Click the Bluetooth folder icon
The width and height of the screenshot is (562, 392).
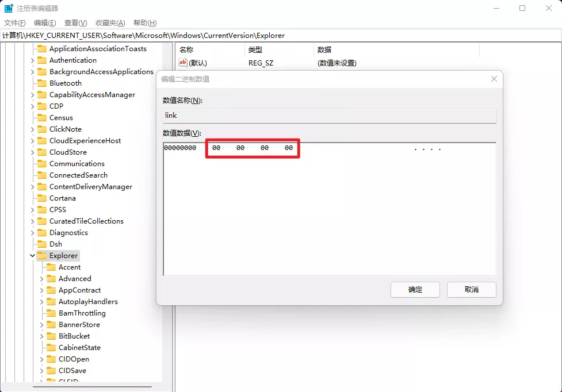pyautogui.click(x=42, y=83)
